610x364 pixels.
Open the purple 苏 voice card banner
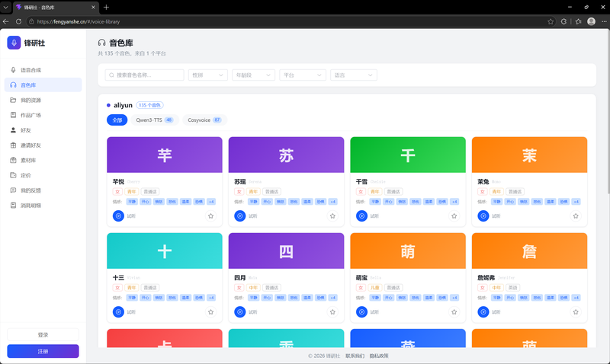click(x=287, y=155)
